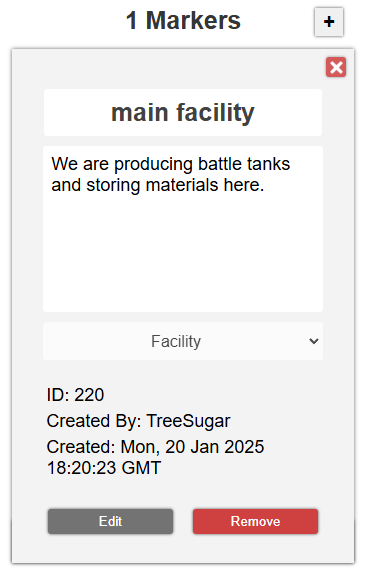Click the word Facility in the dropdown

click(x=176, y=342)
